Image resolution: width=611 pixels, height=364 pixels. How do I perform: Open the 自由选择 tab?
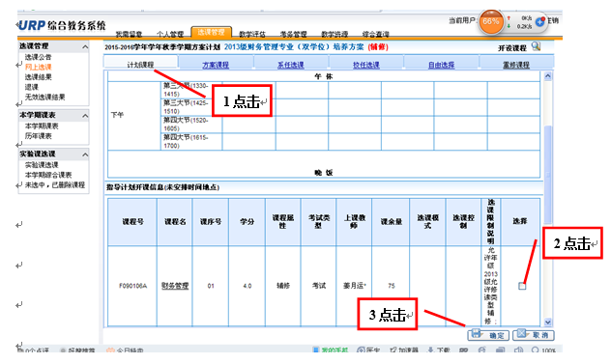click(441, 65)
